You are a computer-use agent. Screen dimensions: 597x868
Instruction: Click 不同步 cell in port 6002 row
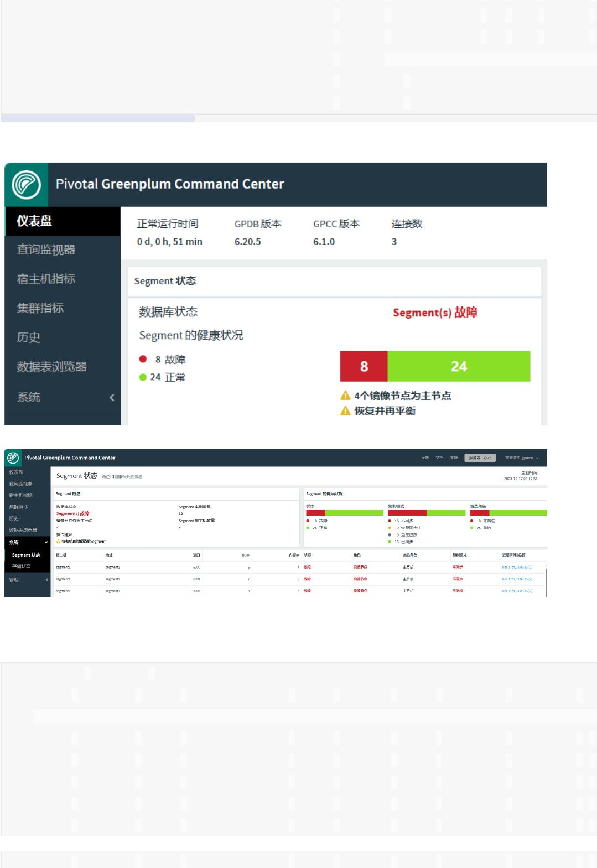(458, 591)
